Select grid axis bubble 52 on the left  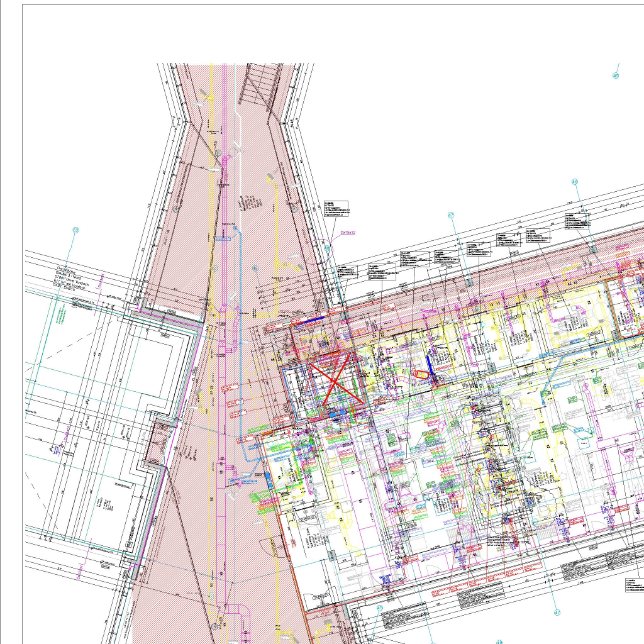75,230
